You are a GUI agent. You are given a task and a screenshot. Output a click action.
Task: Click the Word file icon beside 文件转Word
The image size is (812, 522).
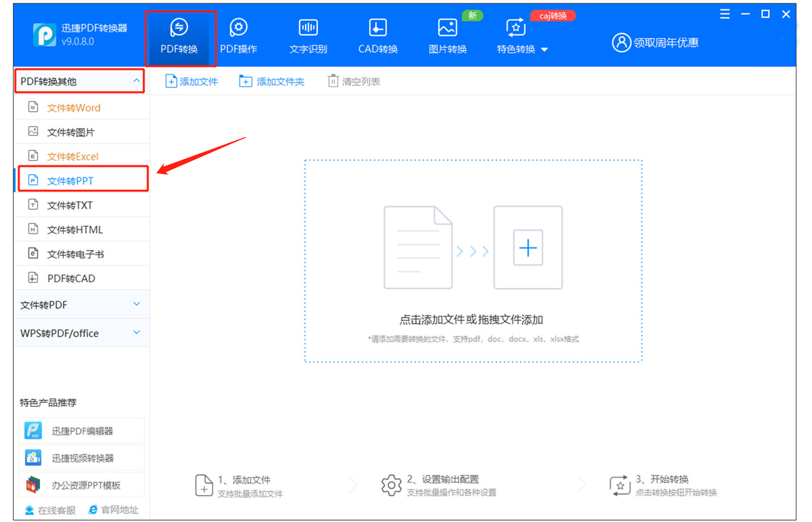(x=32, y=107)
